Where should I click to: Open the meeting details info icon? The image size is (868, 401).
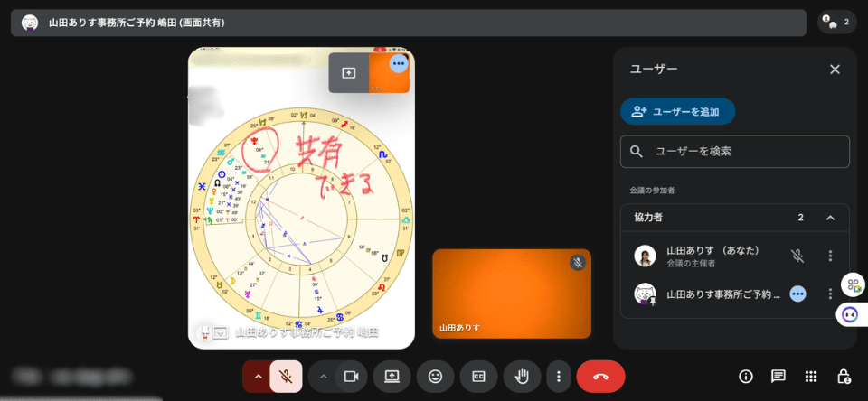click(746, 376)
